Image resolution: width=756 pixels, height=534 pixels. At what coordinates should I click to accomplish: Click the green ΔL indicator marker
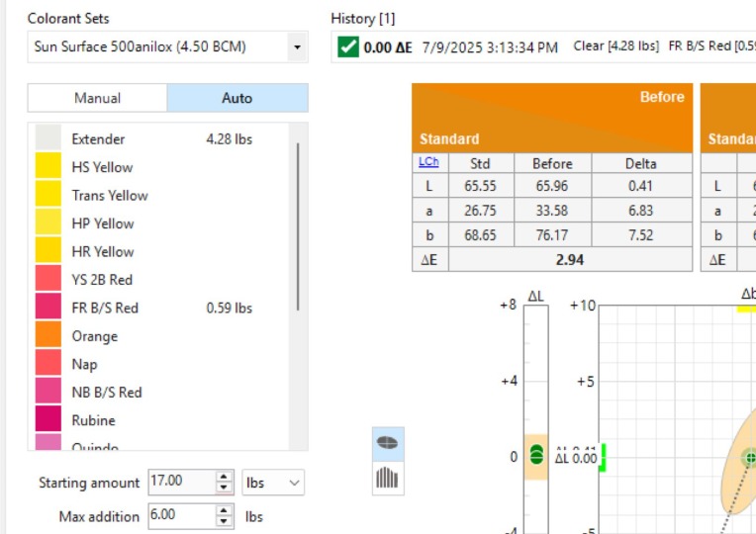536,455
